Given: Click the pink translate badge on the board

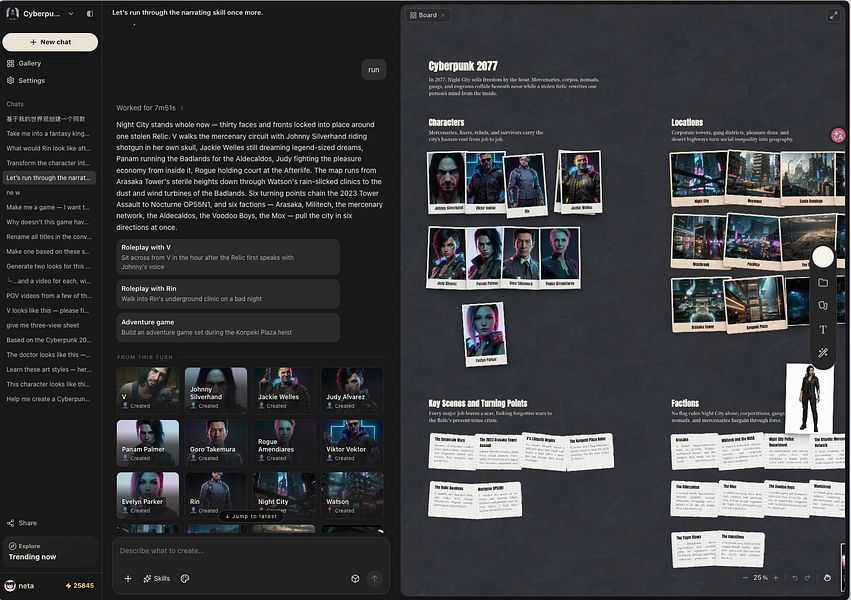Looking at the screenshot, I should [838, 136].
